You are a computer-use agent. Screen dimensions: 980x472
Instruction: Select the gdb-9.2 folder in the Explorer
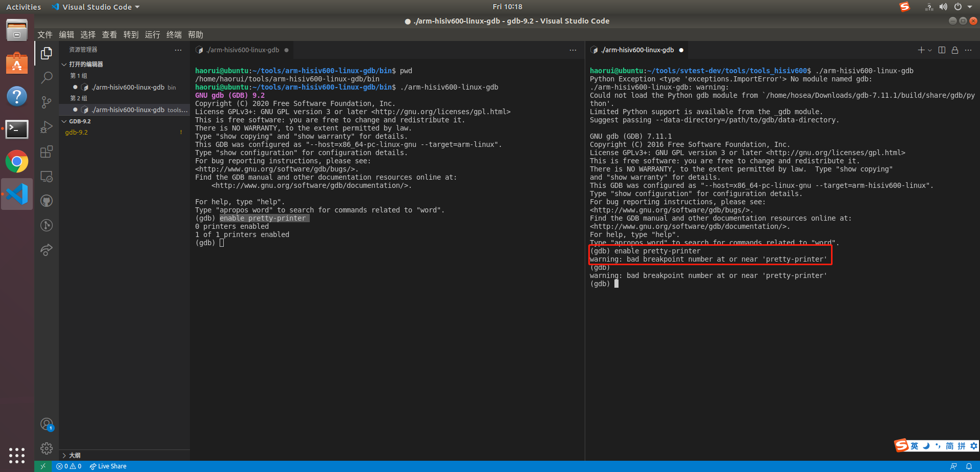[x=124, y=132]
